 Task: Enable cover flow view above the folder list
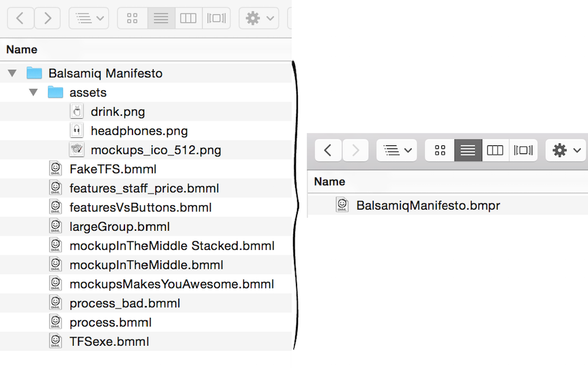(x=216, y=19)
